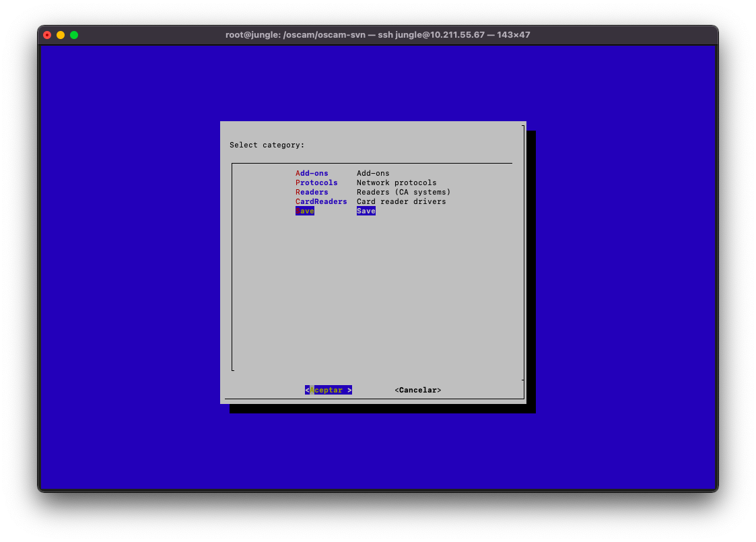This screenshot has height=542, width=756.
Task: Click the red hotkey letter C of CardReaders
Action: click(298, 201)
